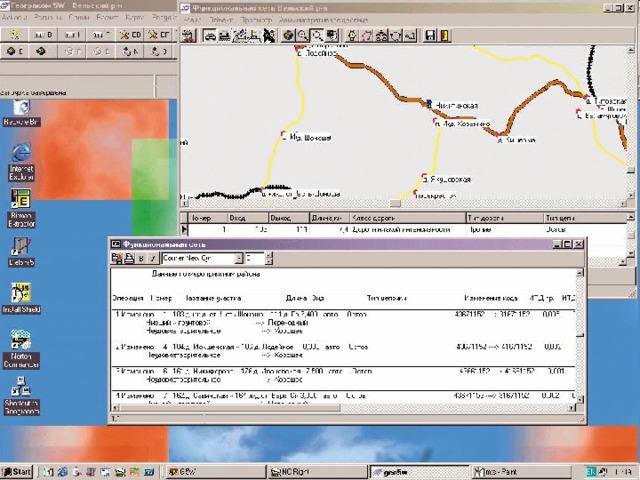Select the InstallShield desktop icon
The width and height of the screenshot is (640, 480).
(21, 293)
